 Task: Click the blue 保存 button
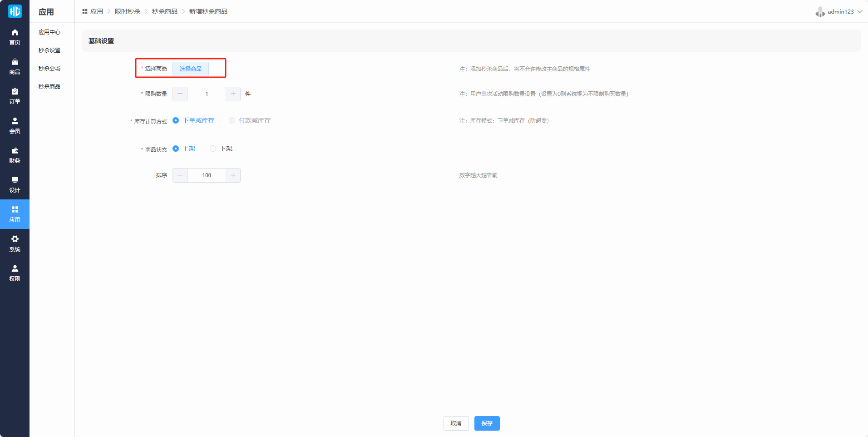click(487, 423)
